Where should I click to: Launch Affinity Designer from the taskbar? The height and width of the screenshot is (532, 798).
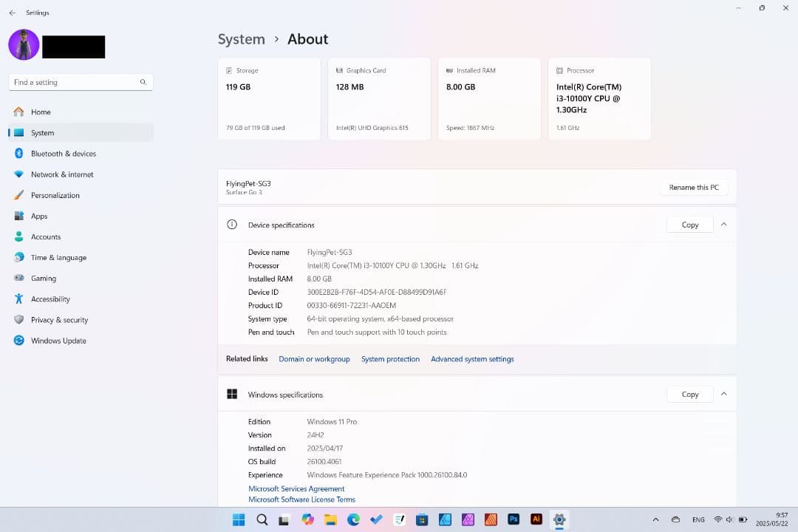coord(445,519)
